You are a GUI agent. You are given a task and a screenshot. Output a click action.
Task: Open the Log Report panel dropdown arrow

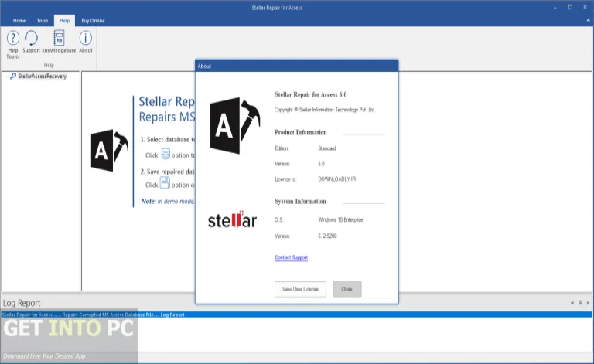click(572, 303)
